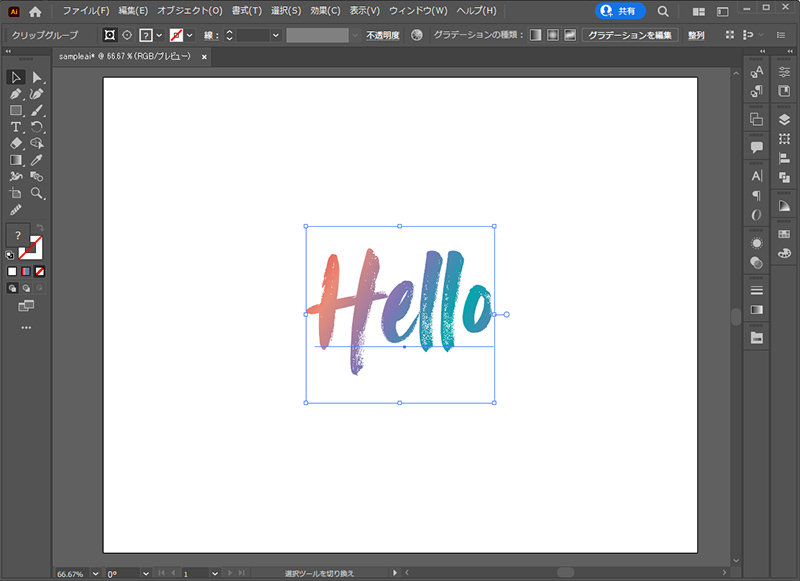Select the Pen tool

coord(16,92)
